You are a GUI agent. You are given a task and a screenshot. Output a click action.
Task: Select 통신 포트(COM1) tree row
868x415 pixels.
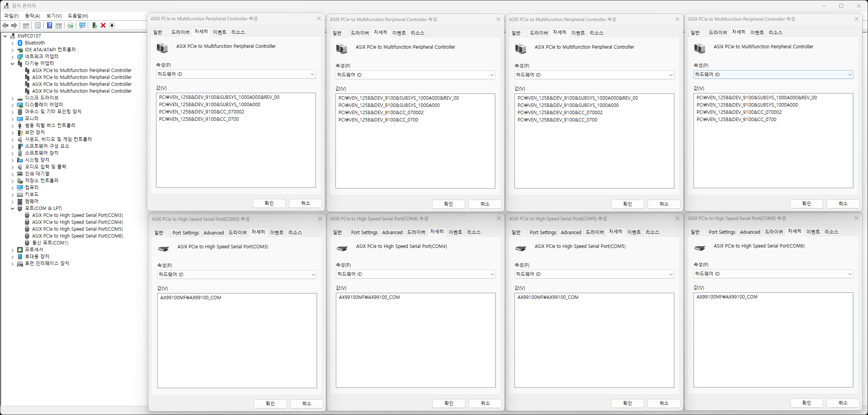[50, 243]
